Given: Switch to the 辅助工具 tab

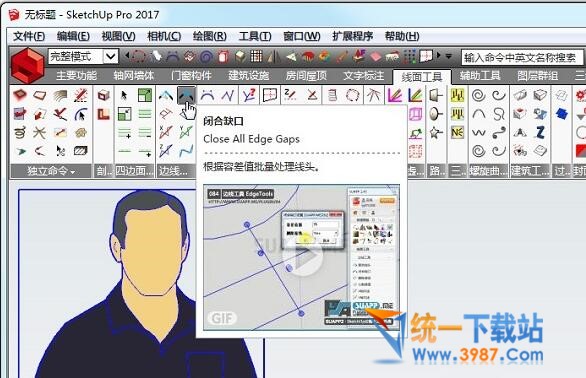Looking at the screenshot, I should point(480,76).
